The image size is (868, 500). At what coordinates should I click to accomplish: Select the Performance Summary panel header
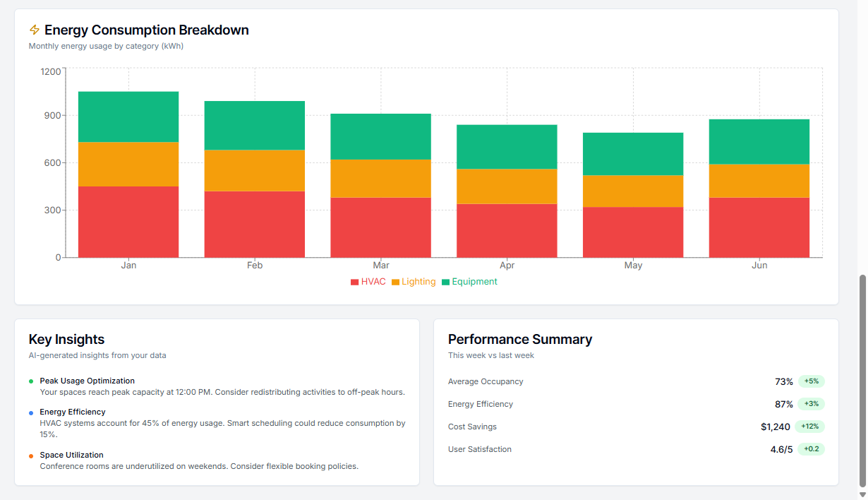point(520,339)
